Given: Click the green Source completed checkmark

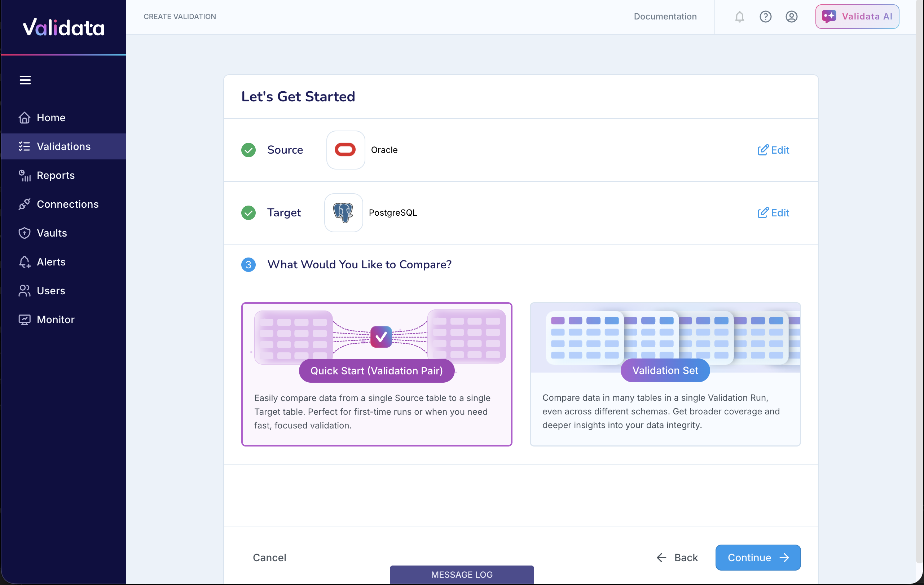Looking at the screenshot, I should (248, 150).
